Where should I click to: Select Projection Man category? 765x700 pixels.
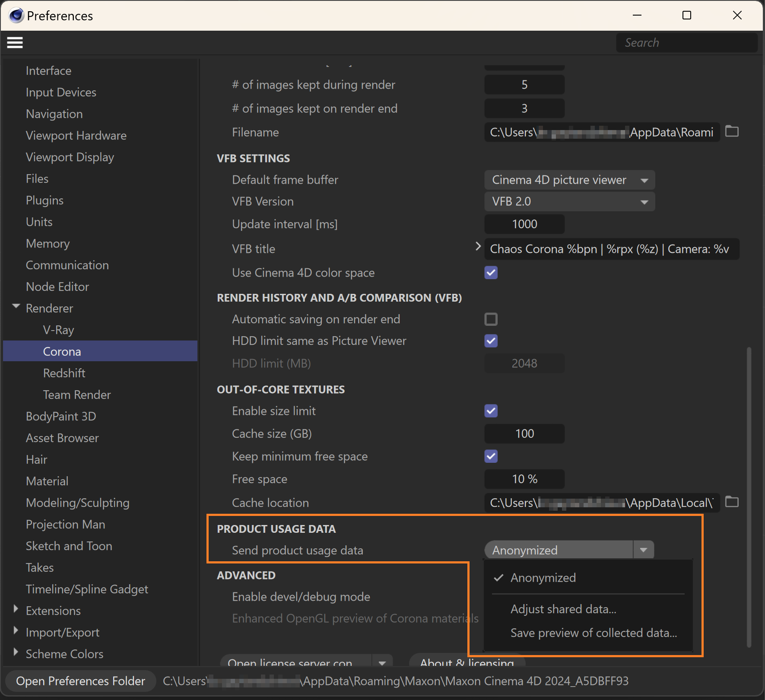(x=66, y=525)
